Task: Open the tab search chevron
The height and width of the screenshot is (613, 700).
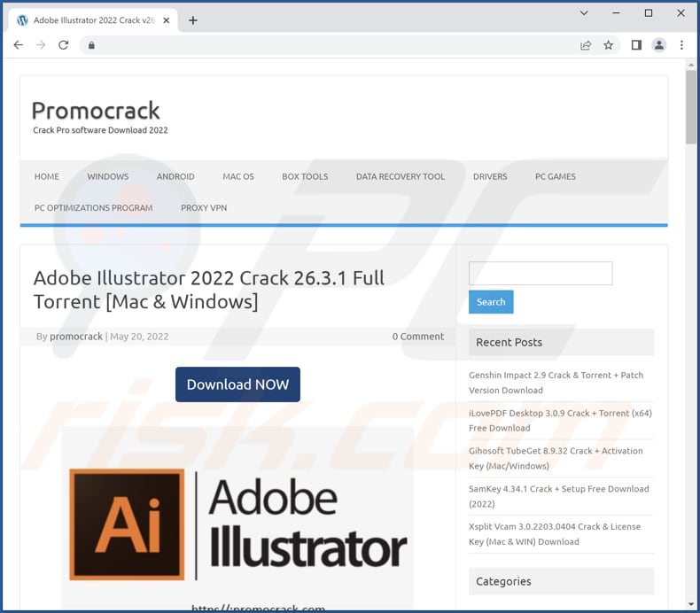Action: 584,13
